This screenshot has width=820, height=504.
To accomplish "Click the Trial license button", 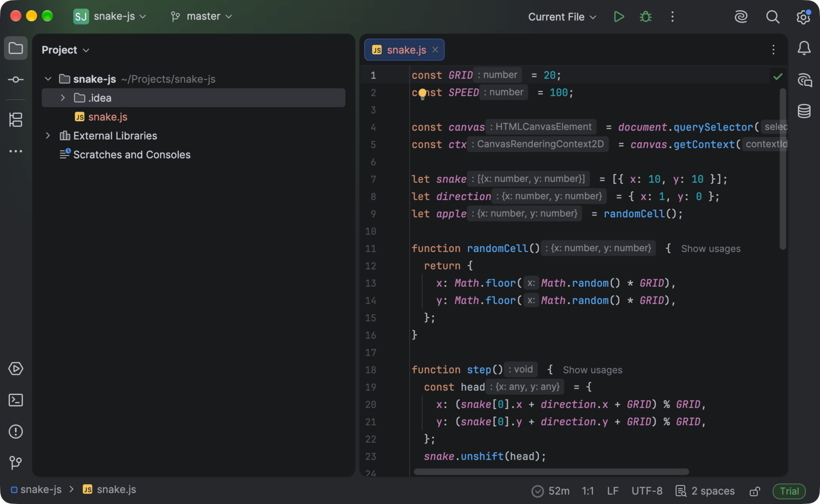I will coord(789,491).
